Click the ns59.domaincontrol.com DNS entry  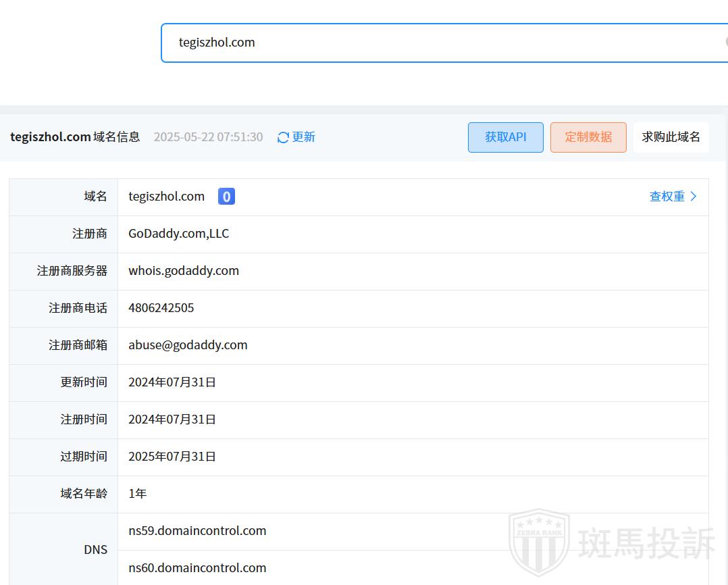[x=197, y=531]
